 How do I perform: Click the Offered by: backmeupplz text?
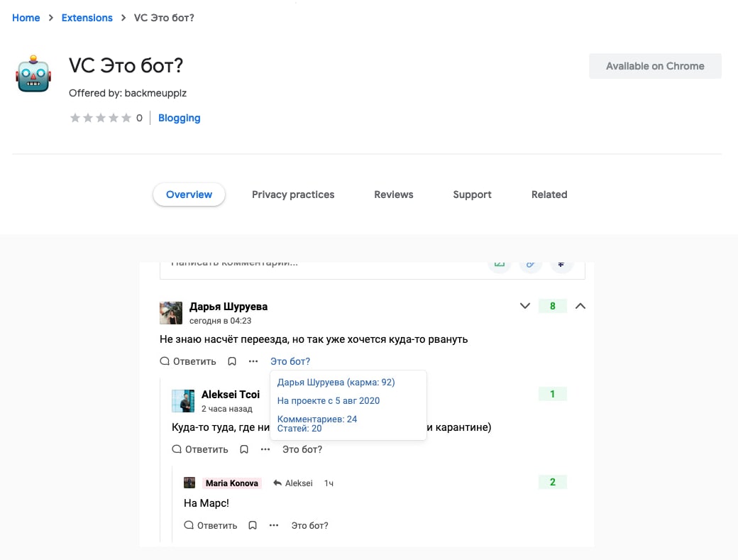128,93
